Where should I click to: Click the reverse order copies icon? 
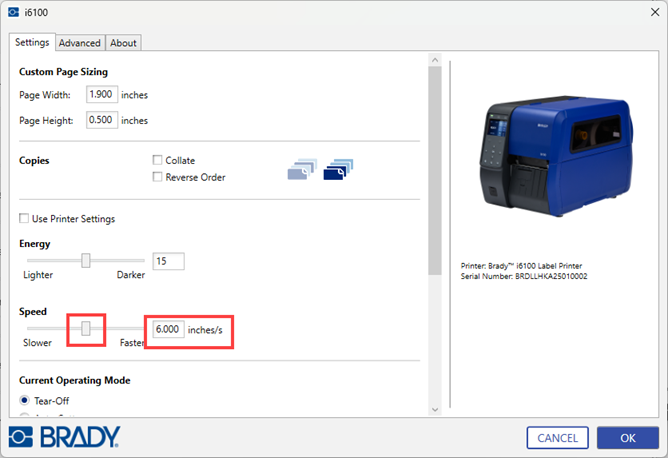(x=338, y=170)
